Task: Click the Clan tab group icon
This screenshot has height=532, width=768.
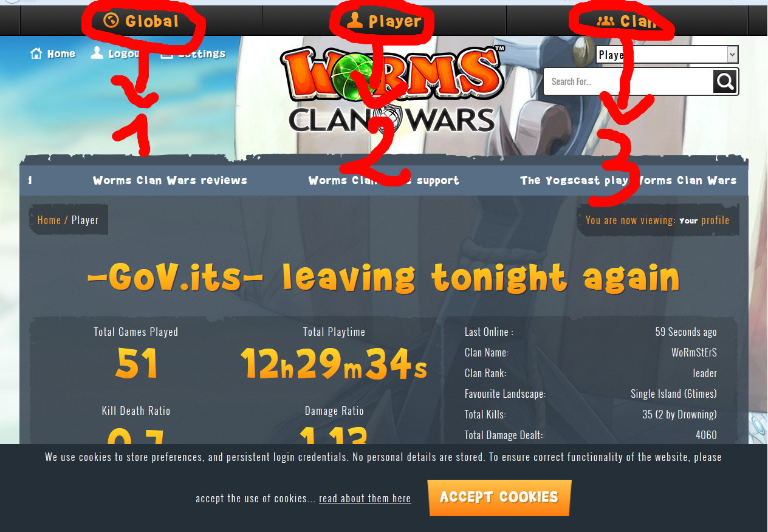Action: (606, 21)
